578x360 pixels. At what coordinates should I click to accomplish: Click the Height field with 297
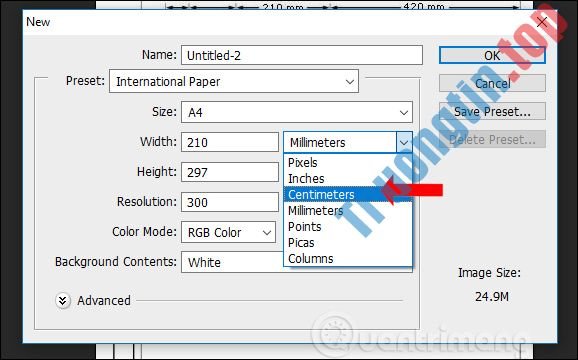[x=230, y=172]
